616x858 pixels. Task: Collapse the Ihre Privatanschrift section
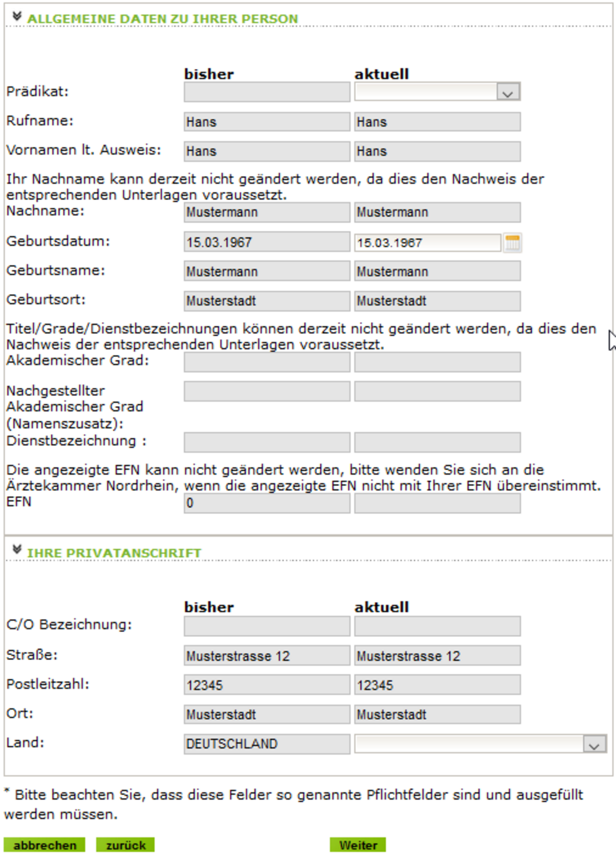click(17, 550)
